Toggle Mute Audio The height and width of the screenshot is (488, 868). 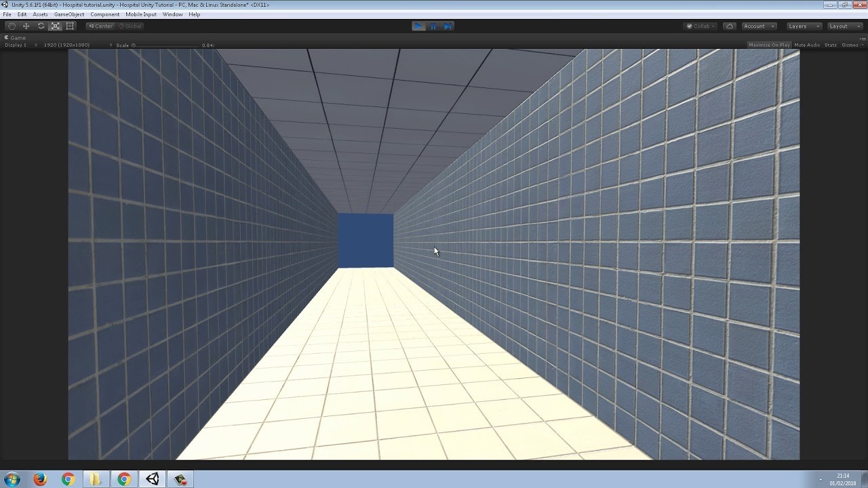[x=807, y=45]
